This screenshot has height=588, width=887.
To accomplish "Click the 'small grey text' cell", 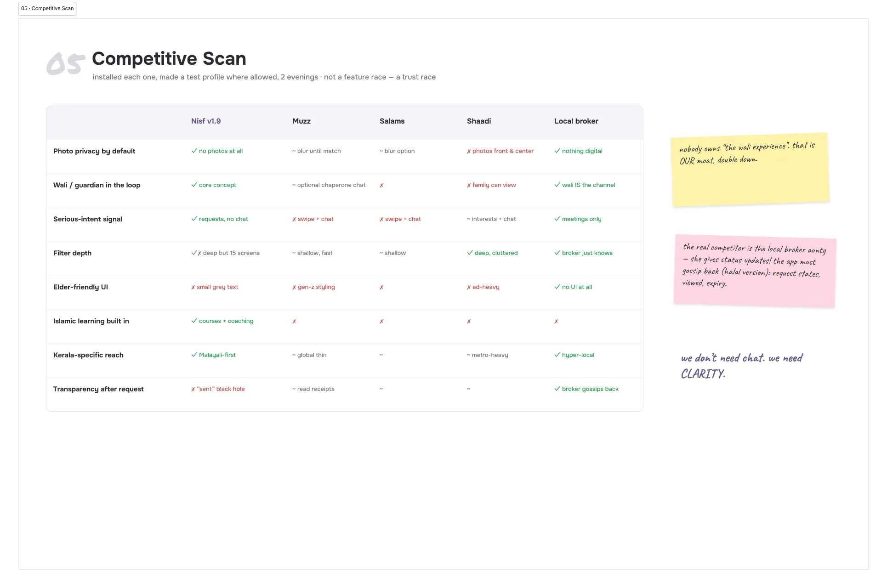I will (x=215, y=287).
